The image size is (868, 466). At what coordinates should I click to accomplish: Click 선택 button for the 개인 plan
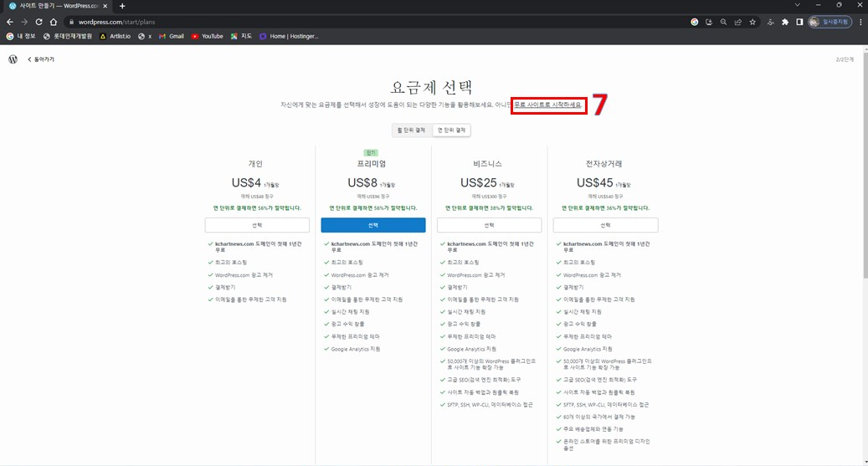258,225
